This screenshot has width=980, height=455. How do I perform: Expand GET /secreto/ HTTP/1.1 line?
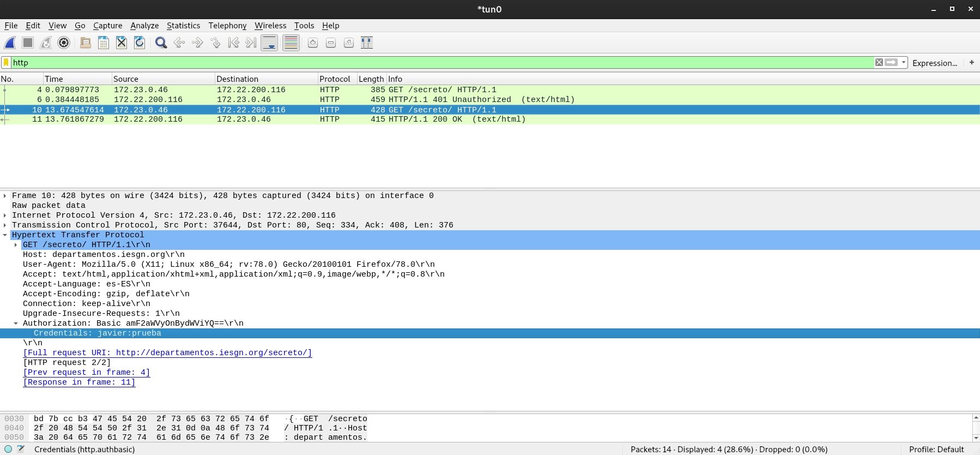[x=16, y=244]
